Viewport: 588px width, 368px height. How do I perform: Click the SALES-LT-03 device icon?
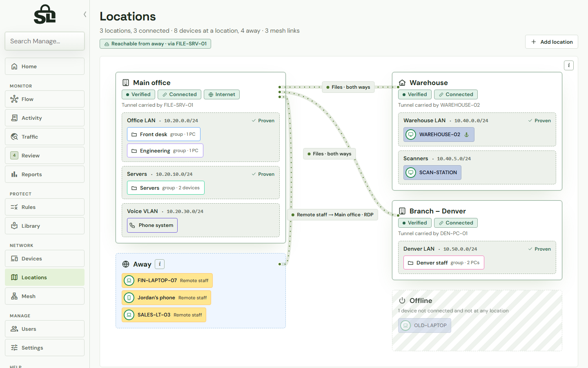point(129,315)
